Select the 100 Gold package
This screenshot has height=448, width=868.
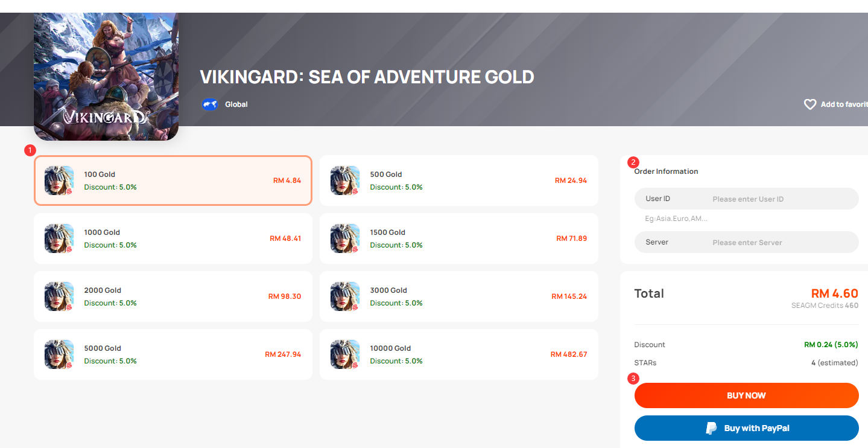(173, 181)
